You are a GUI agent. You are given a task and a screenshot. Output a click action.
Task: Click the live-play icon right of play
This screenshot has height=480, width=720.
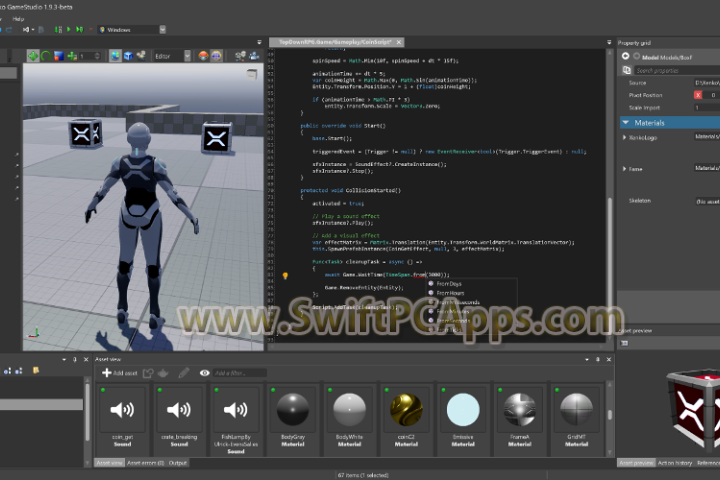tap(79, 29)
